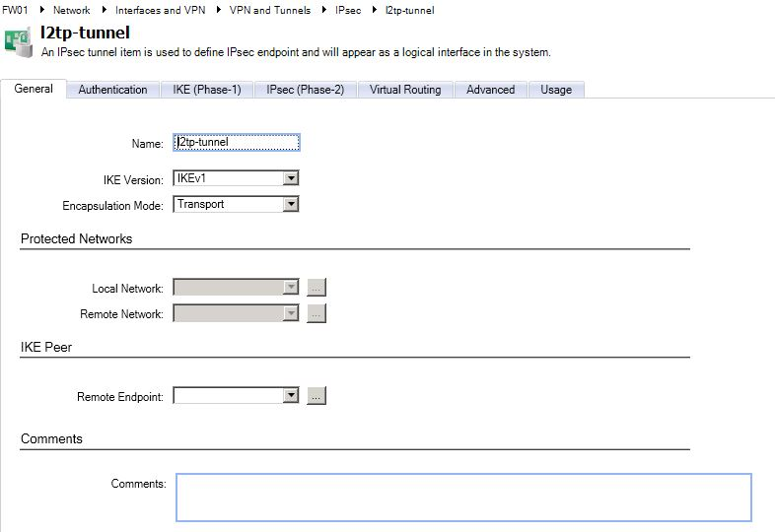Click the IPsec tunnel icon in header
Screen dimensions: 775x532
click(x=18, y=40)
